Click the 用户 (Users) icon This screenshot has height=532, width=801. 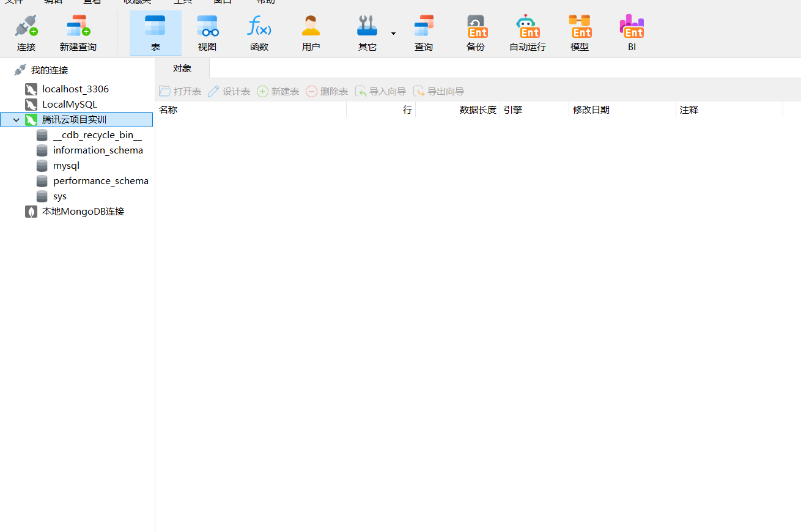point(311,32)
